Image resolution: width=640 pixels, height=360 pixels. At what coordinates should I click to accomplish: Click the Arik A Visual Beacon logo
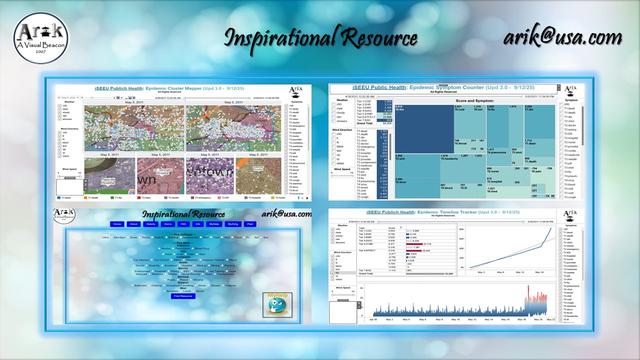41,38
